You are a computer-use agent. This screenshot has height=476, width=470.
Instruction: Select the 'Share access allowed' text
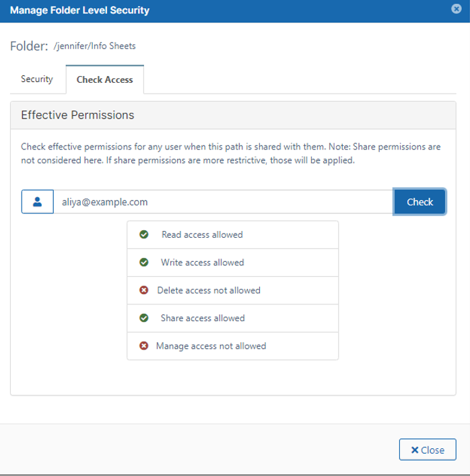click(203, 318)
